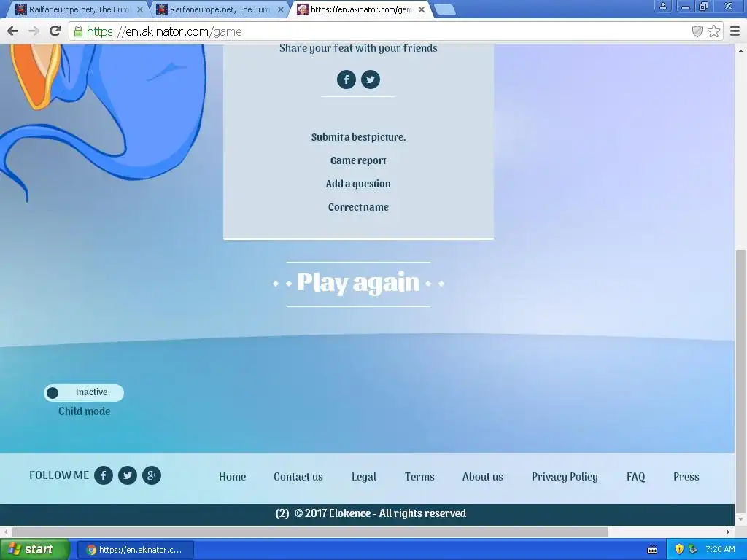The height and width of the screenshot is (560, 747).
Task: Open Google Plus icon beside FOLLOW ME
Action: (152, 475)
